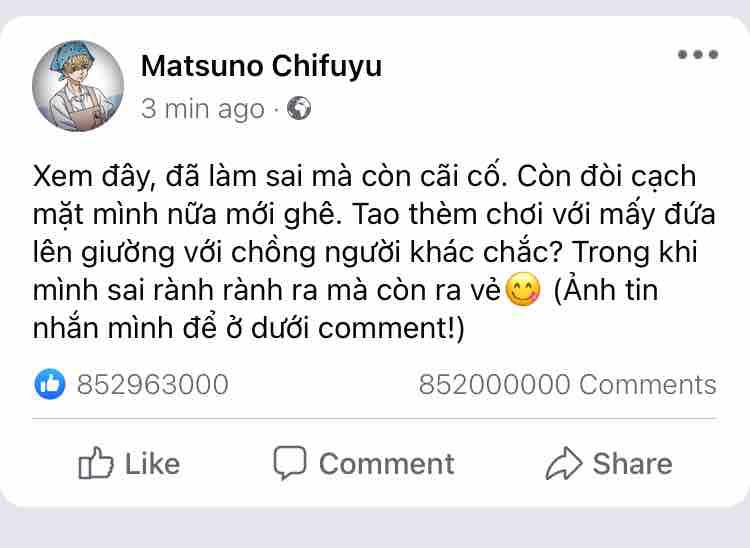
Task: Click the speech bubble Comment icon
Action: [x=289, y=463]
